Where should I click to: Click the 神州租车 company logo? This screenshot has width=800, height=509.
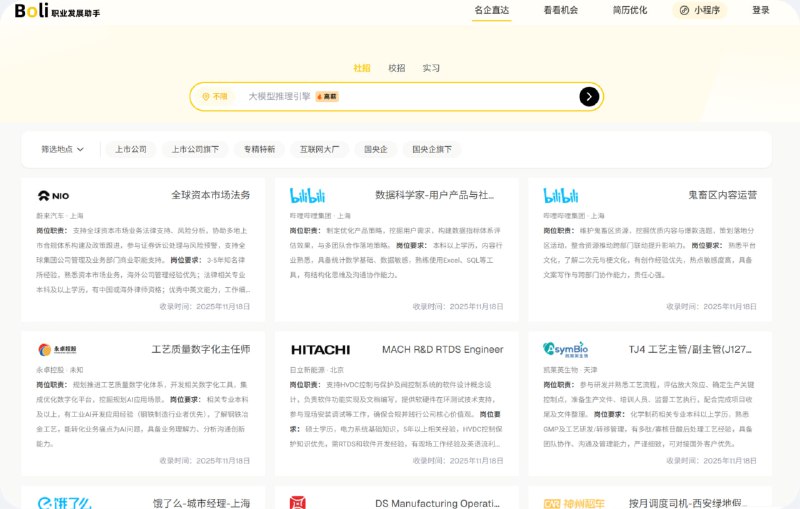[x=573, y=504]
